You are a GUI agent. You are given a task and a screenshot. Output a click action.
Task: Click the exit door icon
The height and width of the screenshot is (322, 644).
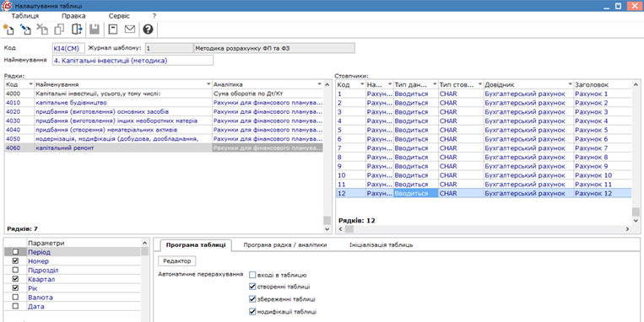pyautogui.click(x=77, y=30)
